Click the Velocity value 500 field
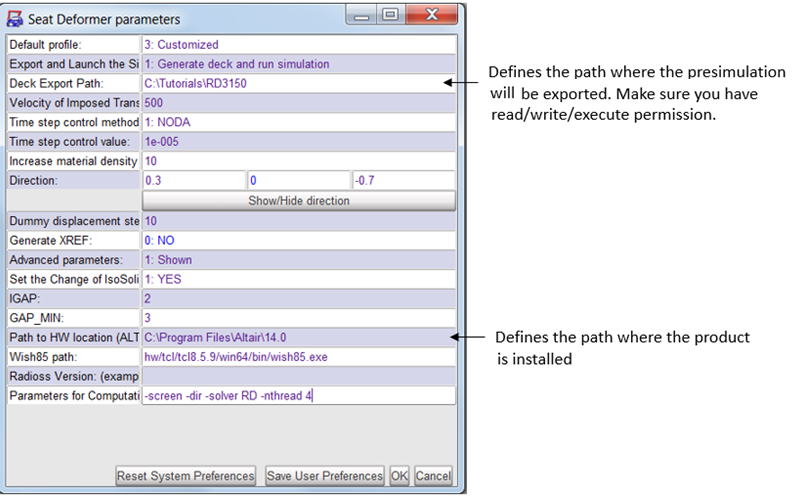Image resolution: width=793 pixels, height=498 pixels. tap(298, 103)
